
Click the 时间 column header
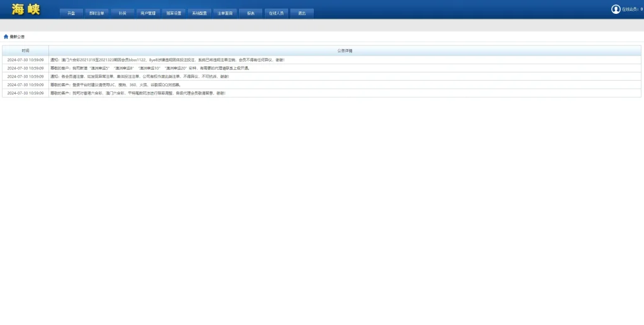tap(25, 50)
